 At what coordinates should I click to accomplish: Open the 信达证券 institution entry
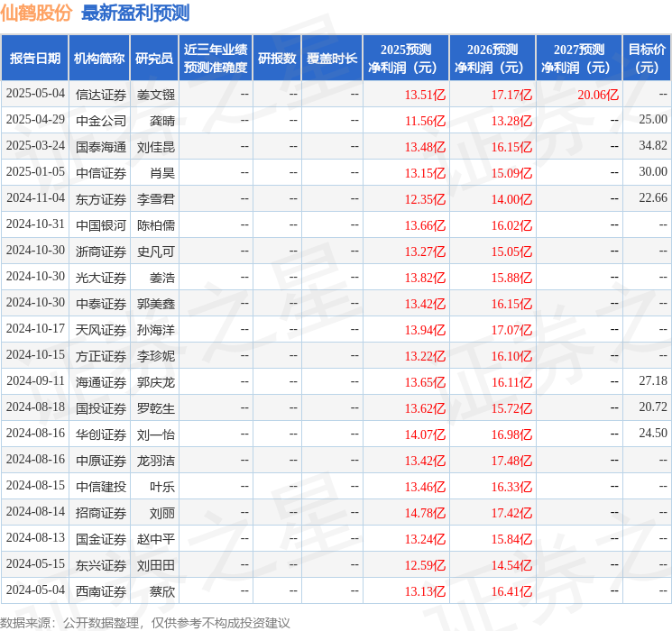(100, 94)
